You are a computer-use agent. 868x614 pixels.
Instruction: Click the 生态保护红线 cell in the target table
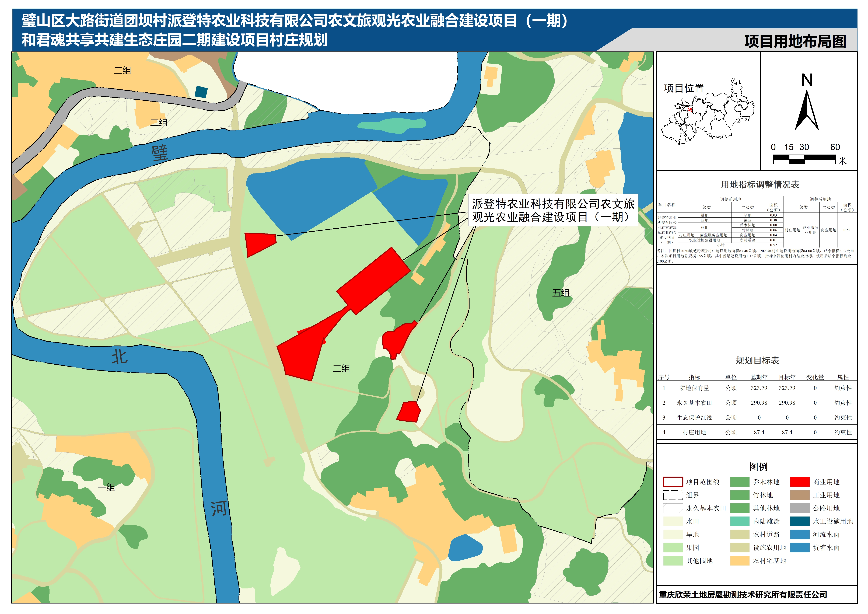pos(694,418)
